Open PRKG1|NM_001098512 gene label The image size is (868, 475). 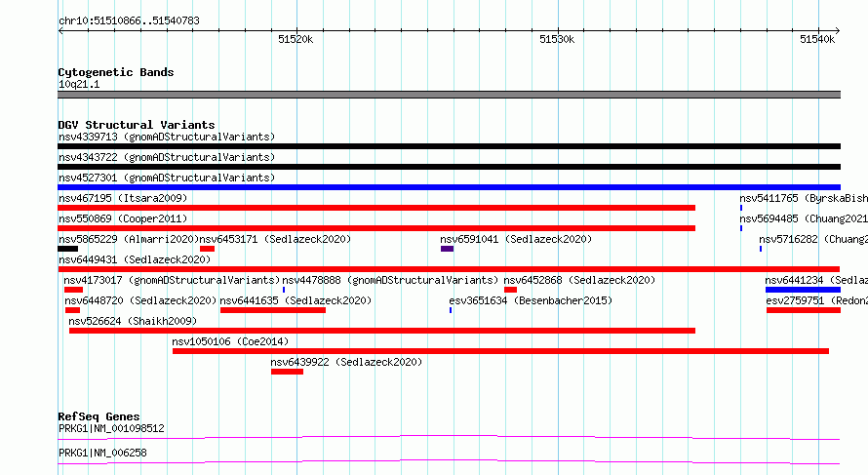coord(111,428)
